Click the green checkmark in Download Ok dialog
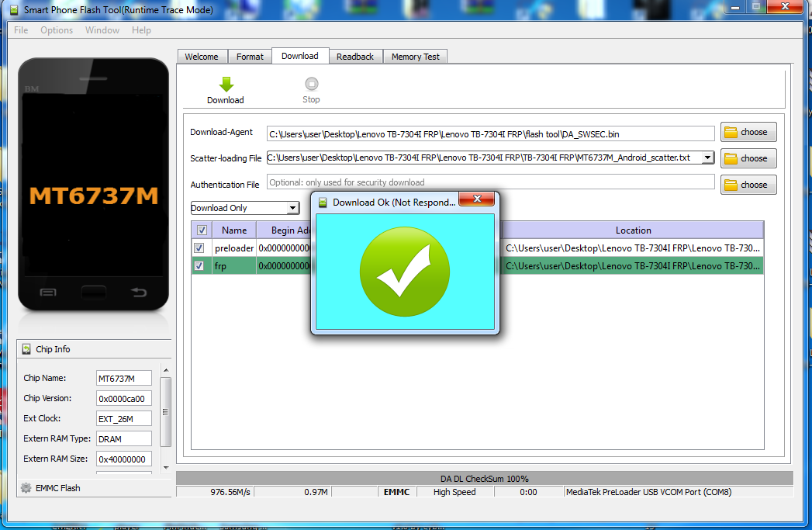The height and width of the screenshot is (530, 812). 404,272
